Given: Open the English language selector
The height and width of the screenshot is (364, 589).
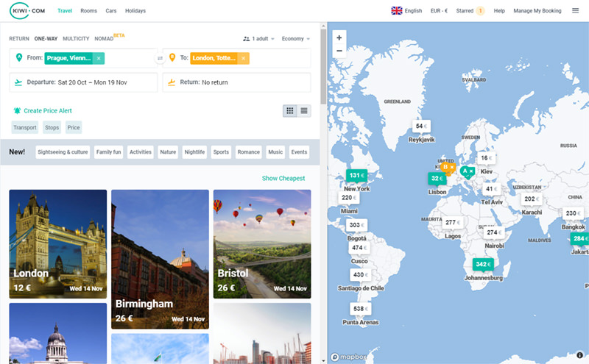Looking at the screenshot, I should tap(406, 11).
